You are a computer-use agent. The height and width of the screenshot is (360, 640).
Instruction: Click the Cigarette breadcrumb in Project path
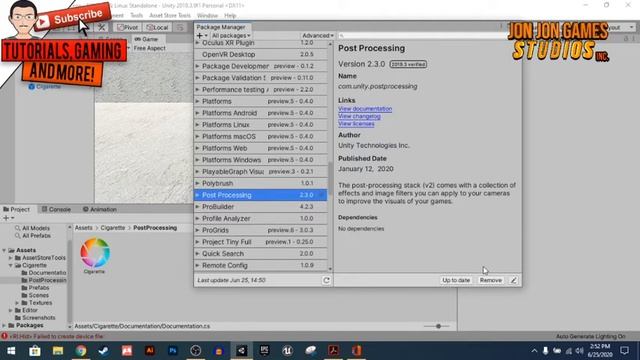tap(113, 228)
